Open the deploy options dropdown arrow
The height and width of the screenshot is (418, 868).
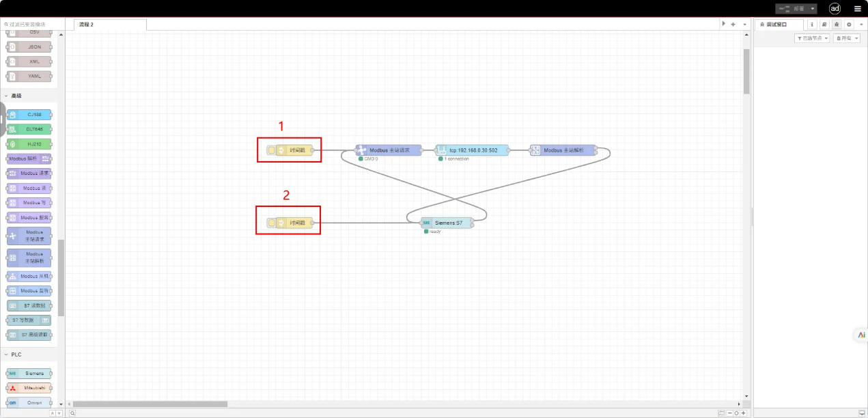[x=813, y=9]
